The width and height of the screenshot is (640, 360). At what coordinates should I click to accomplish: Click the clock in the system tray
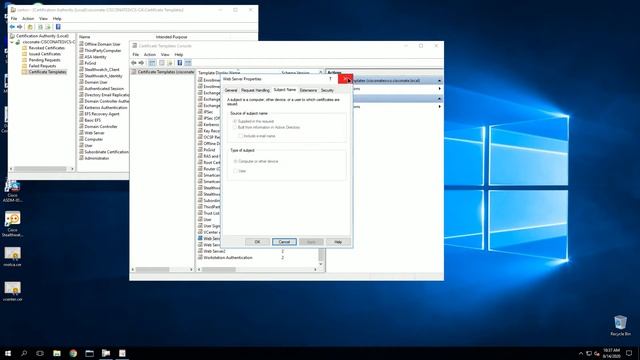click(611, 353)
